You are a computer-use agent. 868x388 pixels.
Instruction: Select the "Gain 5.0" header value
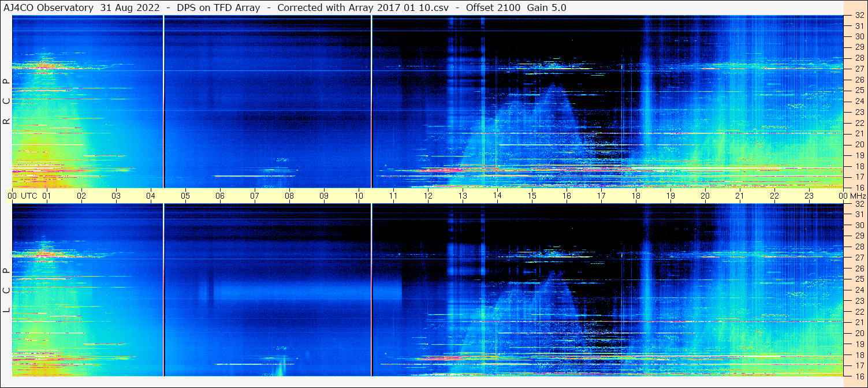click(x=547, y=8)
